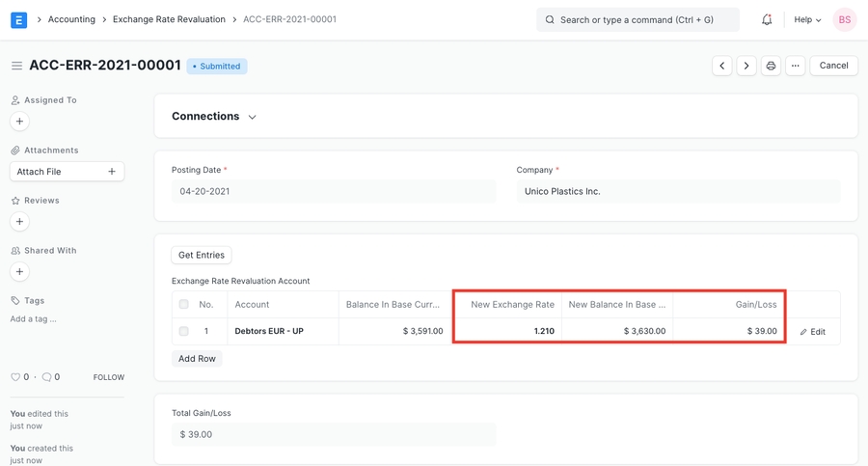Add assignee with plus under Assigned To

(19, 122)
